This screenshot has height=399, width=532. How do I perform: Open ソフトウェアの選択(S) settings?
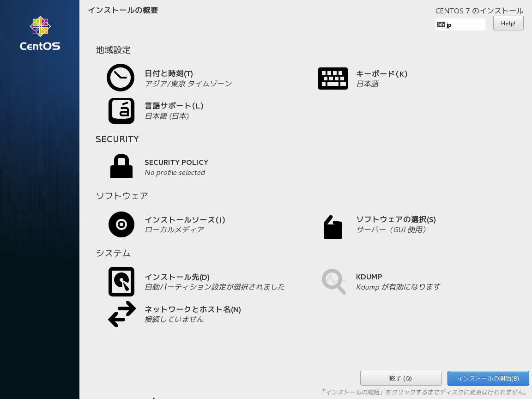396,219
